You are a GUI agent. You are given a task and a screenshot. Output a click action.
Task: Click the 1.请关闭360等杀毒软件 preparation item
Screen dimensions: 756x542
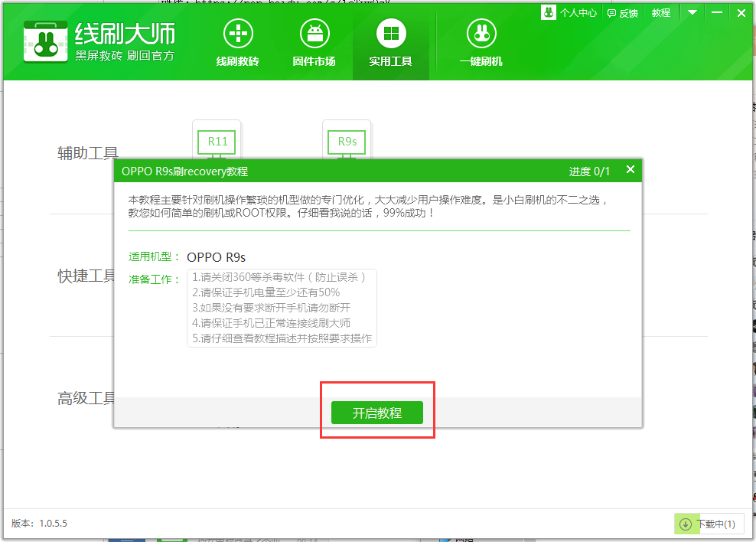pos(279,277)
